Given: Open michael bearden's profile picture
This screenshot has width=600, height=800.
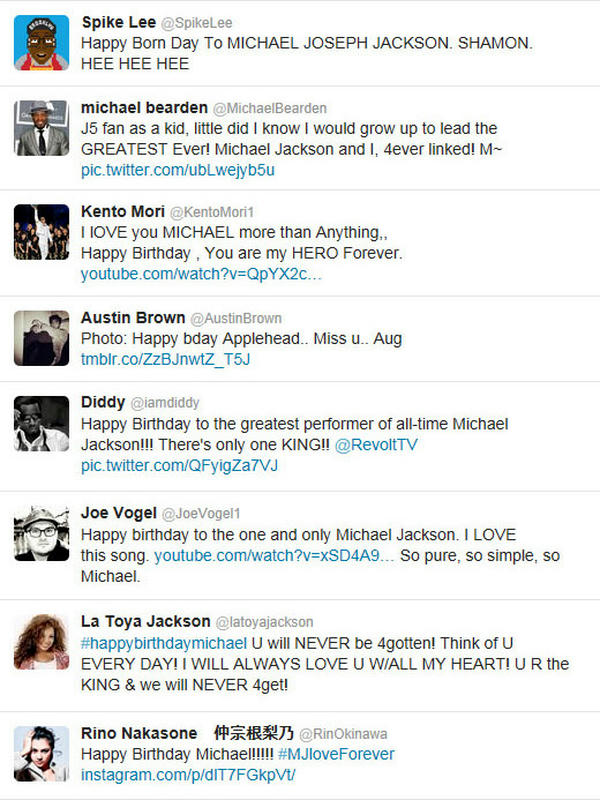Looking at the screenshot, I should pos(42,128).
